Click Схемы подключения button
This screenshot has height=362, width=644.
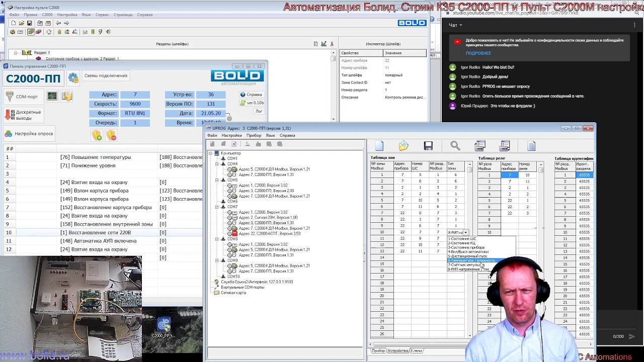(106, 76)
